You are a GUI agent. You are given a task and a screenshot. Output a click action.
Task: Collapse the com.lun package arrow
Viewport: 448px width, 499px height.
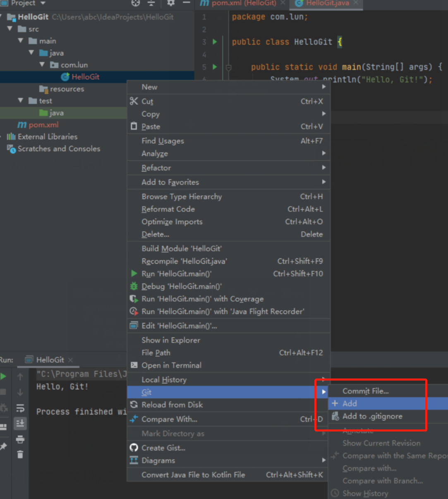[x=42, y=65]
